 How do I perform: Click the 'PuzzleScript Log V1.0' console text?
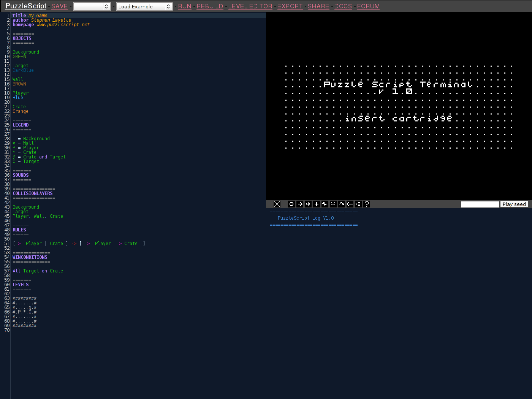pos(306,218)
